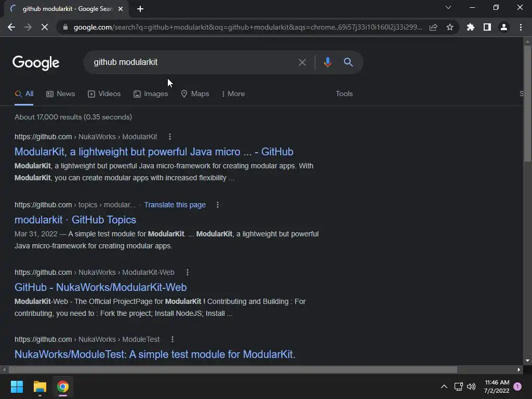Expand the More search options
The image size is (532, 399).
pyautogui.click(x=233, y=94)
